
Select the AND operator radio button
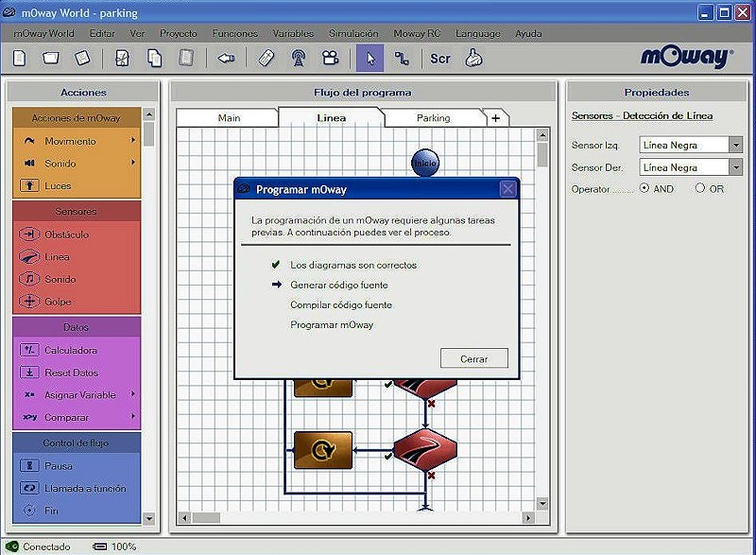click(x=644, y=188)
